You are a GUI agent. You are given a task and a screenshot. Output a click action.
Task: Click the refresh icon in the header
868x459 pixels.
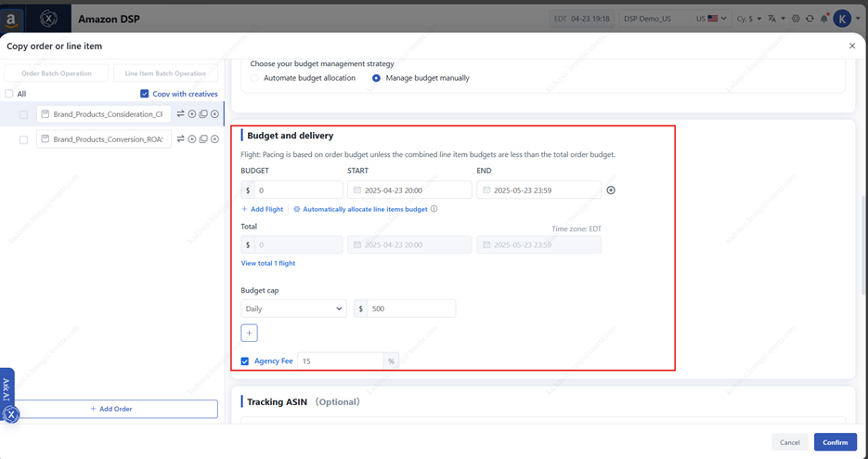(810, 19)
